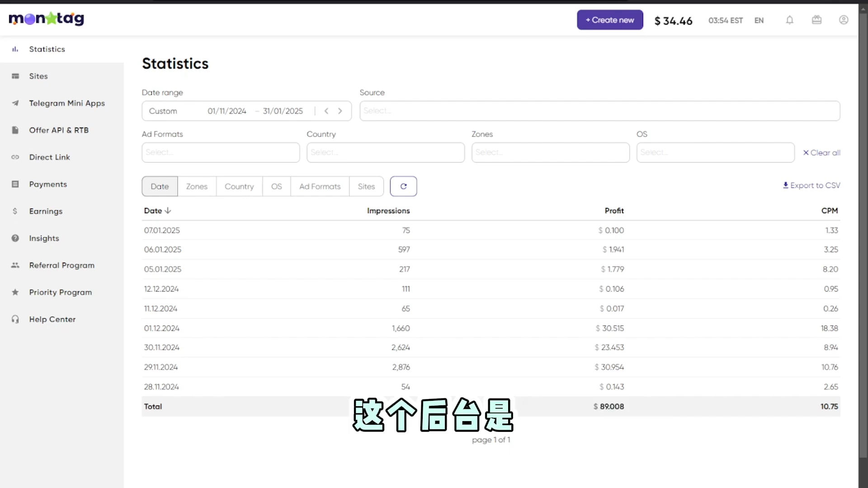Open the Source select dropdown
This screenshot has width=868, height=488.
pos(599,111)
